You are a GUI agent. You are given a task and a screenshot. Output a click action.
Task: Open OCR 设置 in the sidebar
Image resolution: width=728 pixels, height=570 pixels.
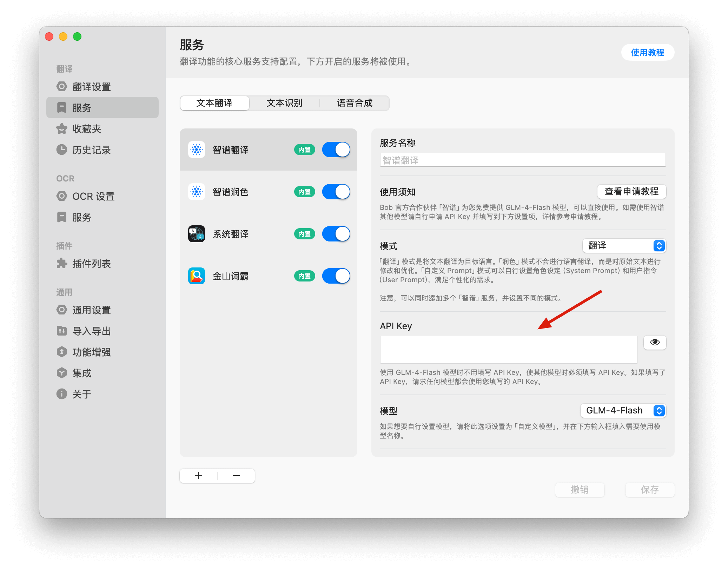click(102, 196)
